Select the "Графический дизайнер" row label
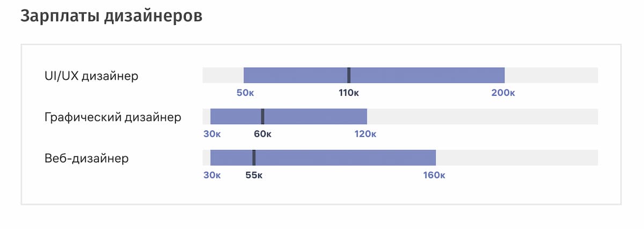Screen dimensions: 644x229 coord(113,117)
